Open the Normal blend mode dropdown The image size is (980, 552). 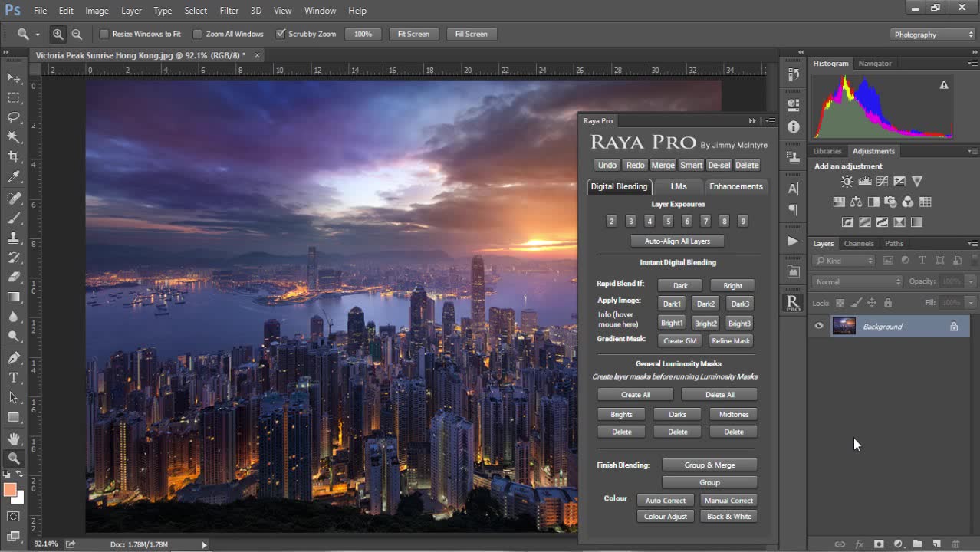pyautogui.click(x=857, y=281)
